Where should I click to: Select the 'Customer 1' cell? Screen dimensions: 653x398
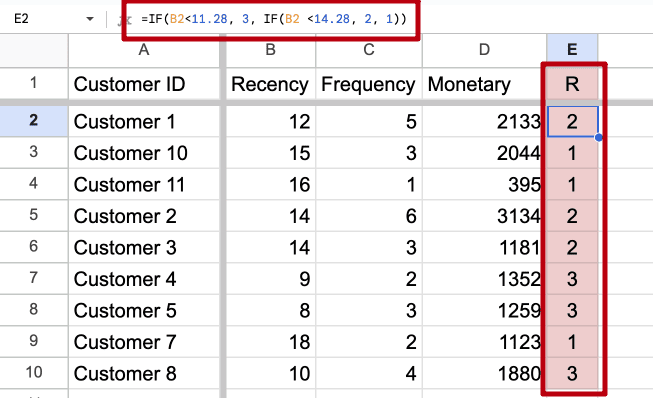tap(144, 122)
